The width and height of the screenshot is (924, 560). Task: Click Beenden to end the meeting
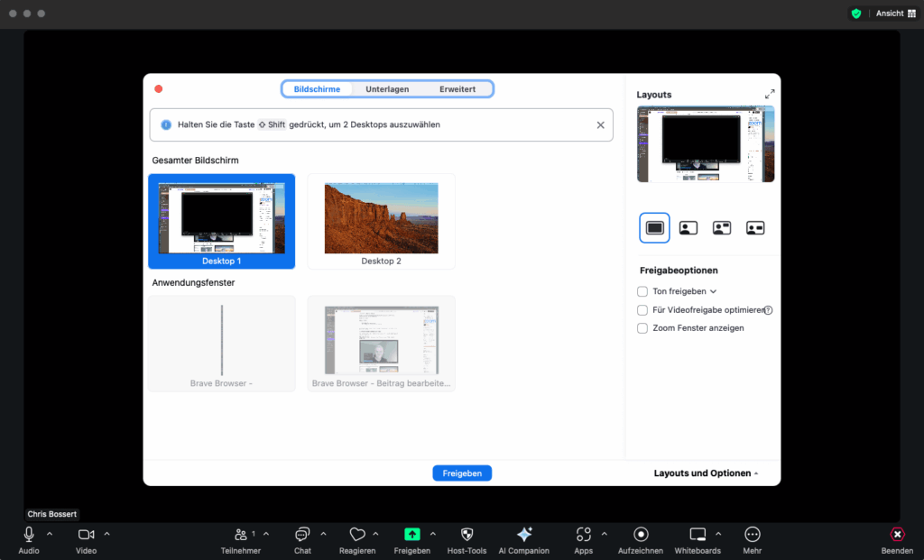pos(897,535)
